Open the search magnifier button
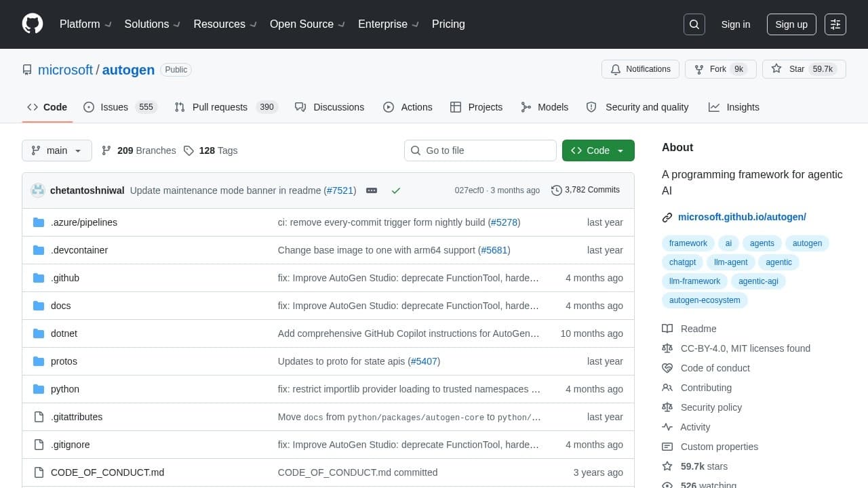Screen dimensions: 868x488 [x=694, y=24]
